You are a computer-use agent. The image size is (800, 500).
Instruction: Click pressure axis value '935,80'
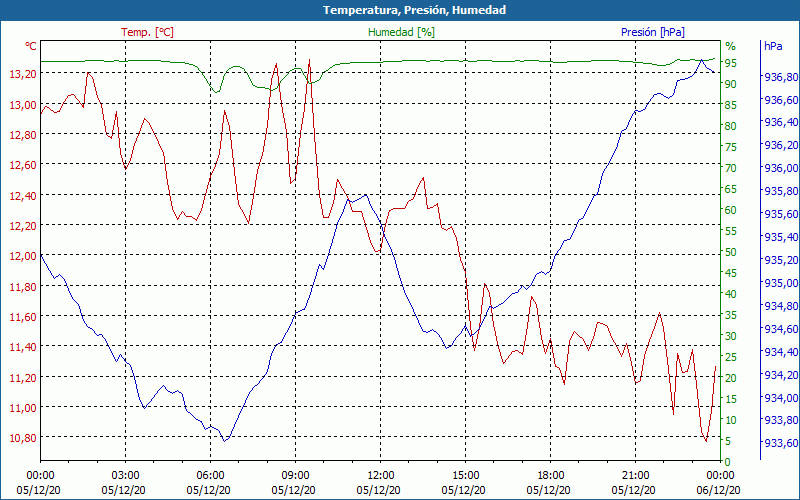[x=781, y=191]
